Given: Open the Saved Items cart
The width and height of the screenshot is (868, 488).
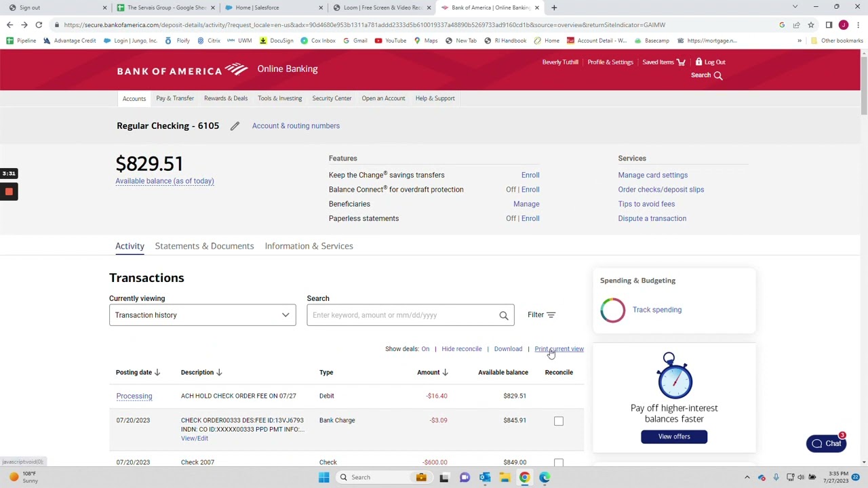Looking at the screenshot, I should (x=681, y=62).
